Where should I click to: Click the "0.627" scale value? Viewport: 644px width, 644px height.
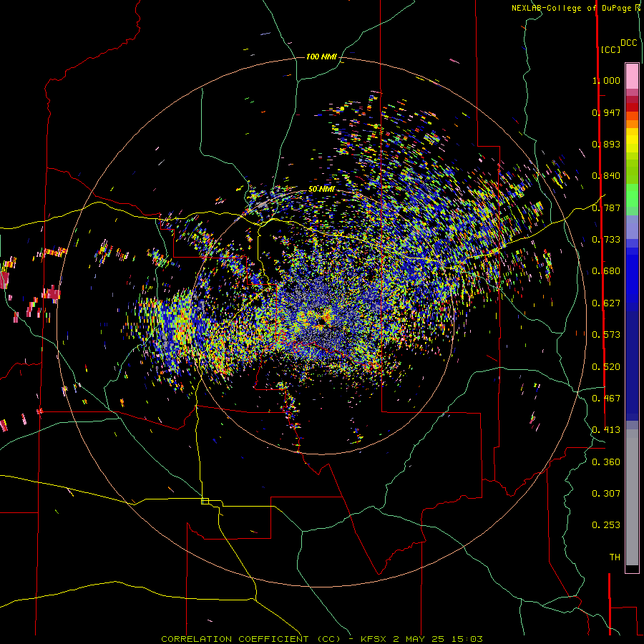(x=606, y=303)
